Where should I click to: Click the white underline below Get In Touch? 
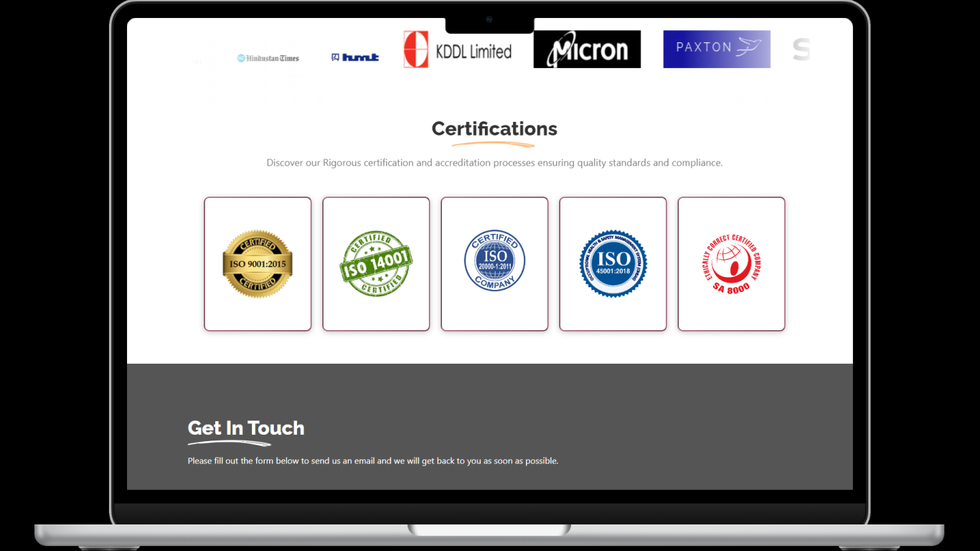coord(229,443)
